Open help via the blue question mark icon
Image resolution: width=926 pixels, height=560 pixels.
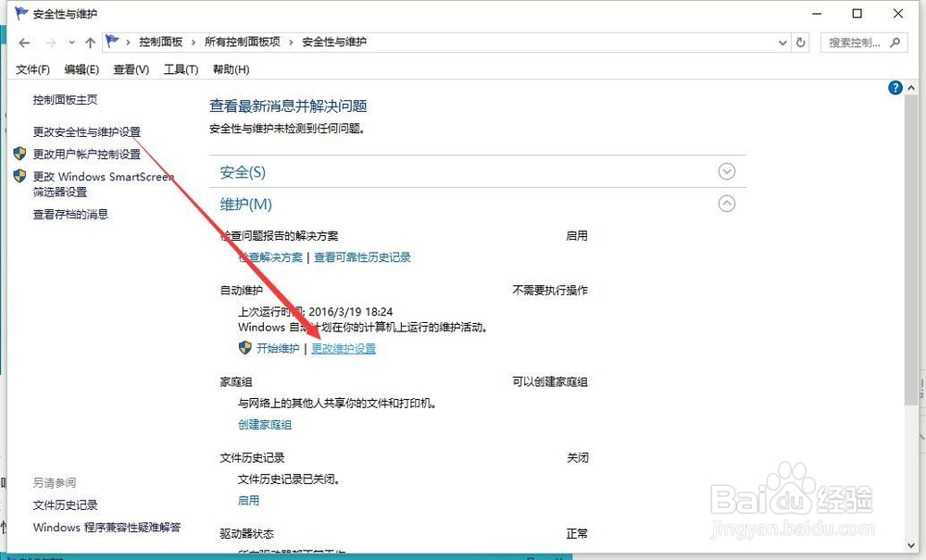[895, 87]
